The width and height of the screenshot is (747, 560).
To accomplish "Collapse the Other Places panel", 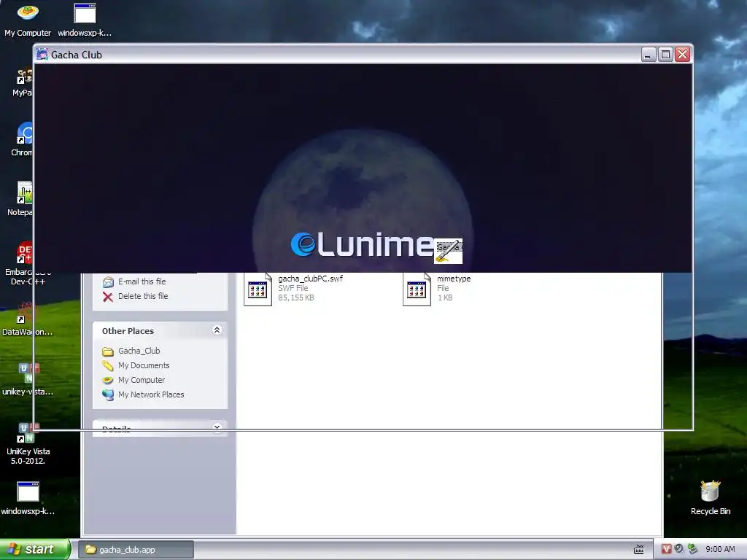I will (x=217, y=330).
